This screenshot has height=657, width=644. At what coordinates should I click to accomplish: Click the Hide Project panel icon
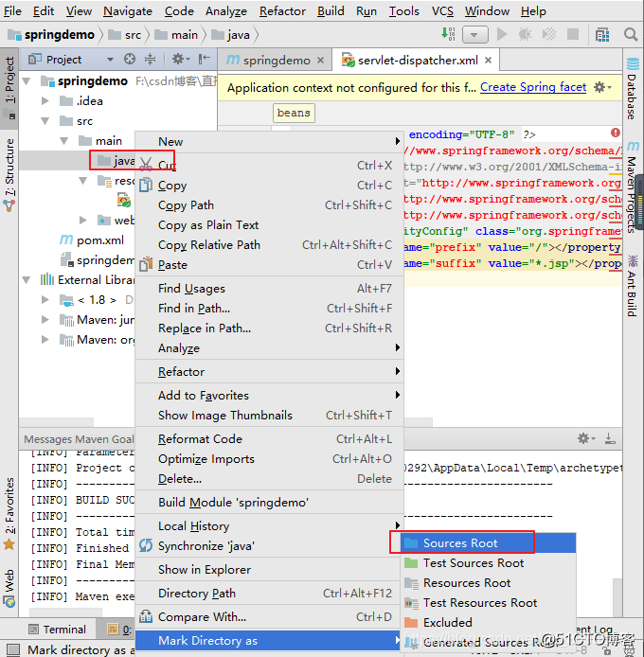[x=205, y=59]
